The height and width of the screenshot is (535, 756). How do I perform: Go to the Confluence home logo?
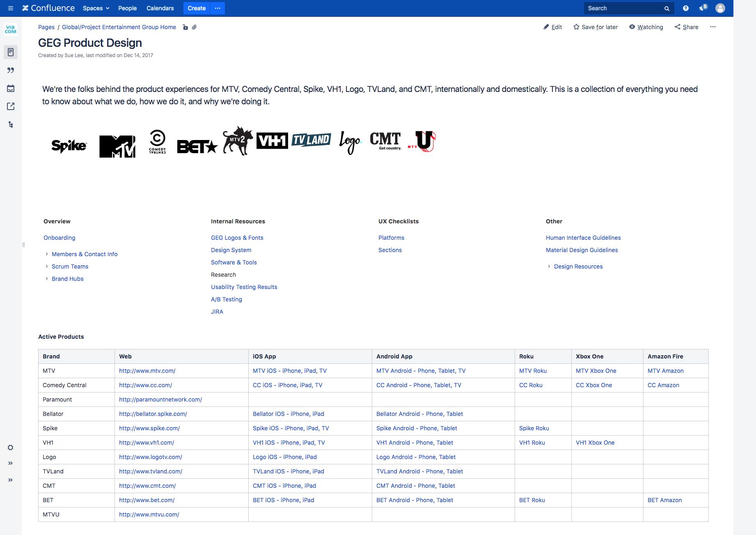pos(48,8)
